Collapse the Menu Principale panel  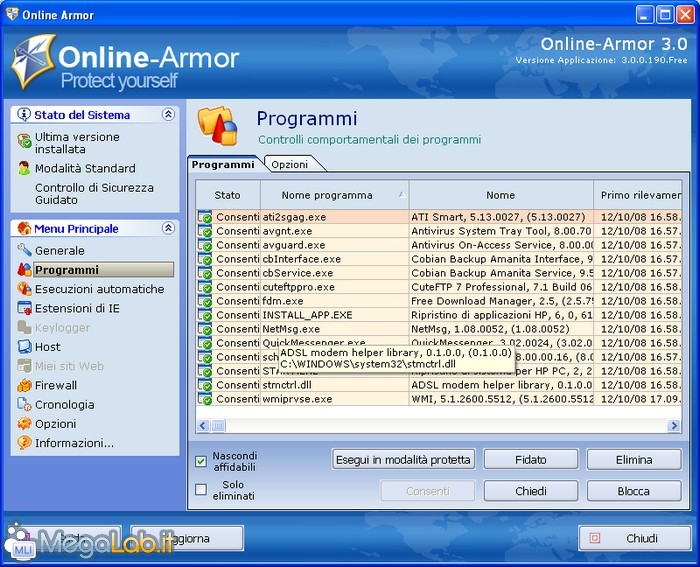click(168, 229)
